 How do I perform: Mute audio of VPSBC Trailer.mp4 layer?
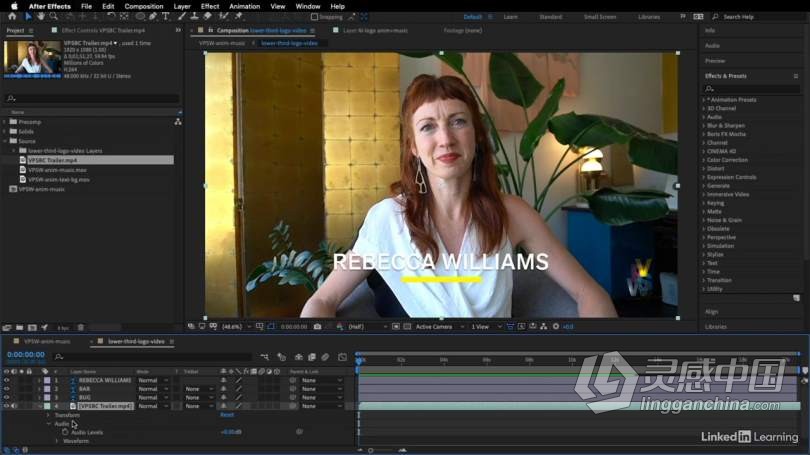click(14, 406)
